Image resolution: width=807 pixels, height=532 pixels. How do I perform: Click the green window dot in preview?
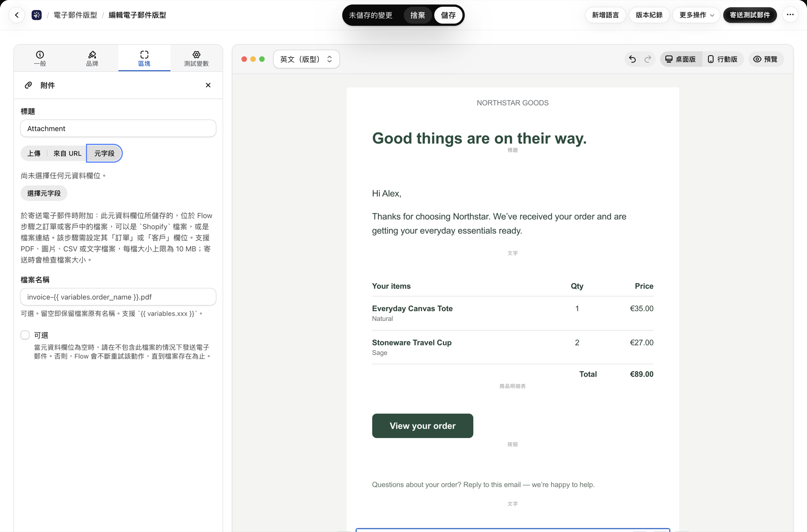pos(262,59)
